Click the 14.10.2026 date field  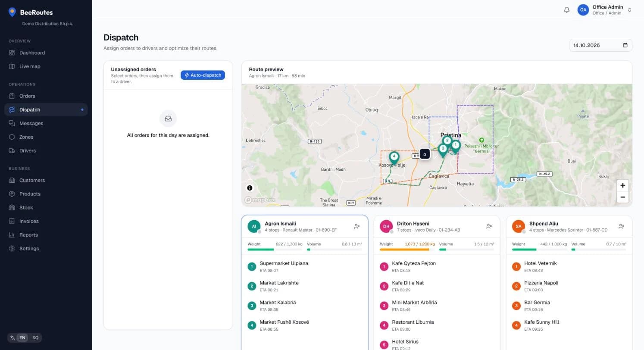tap(600, 45)
